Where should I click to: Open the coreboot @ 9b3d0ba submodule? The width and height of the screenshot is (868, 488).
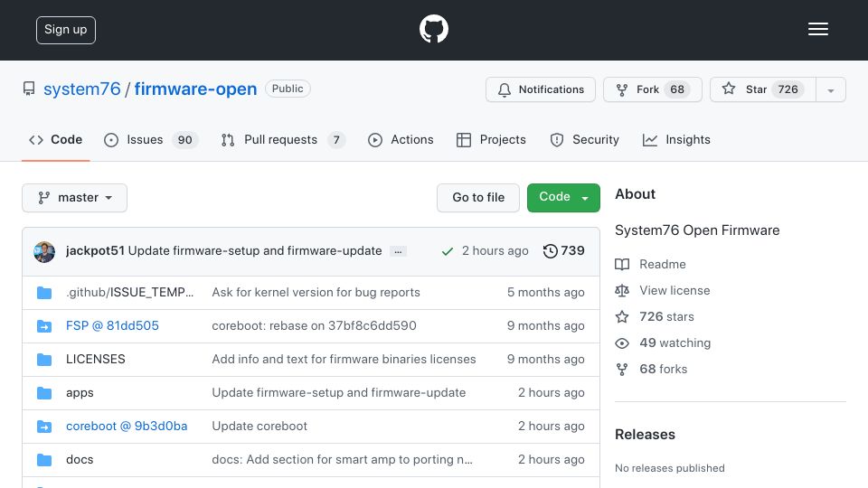[x=127, y=426]
